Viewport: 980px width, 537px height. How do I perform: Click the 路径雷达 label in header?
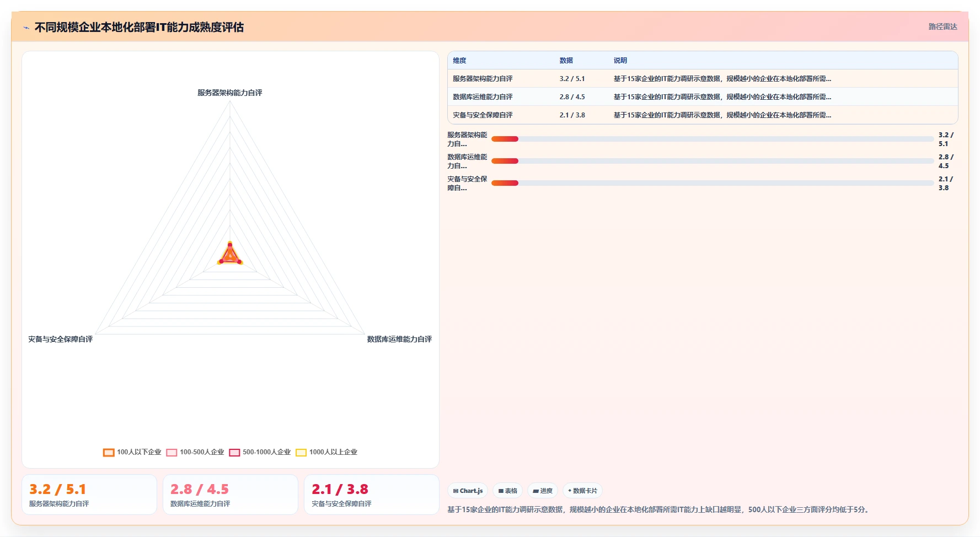[942, 26]
